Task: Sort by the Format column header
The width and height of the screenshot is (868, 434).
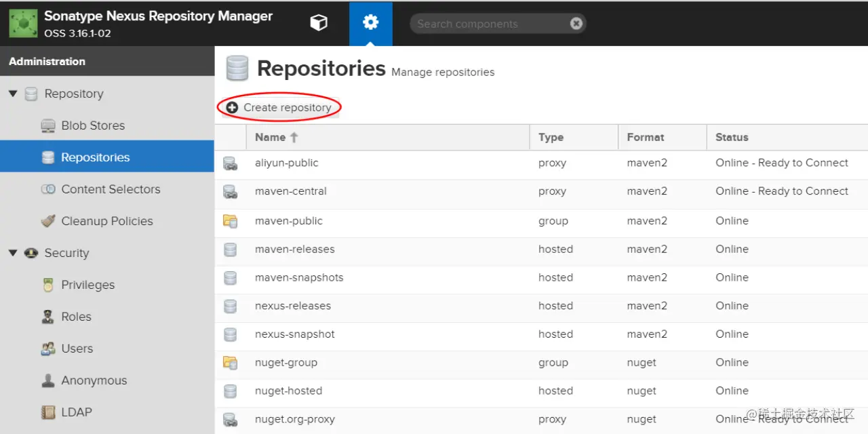Action: [663, 137]
